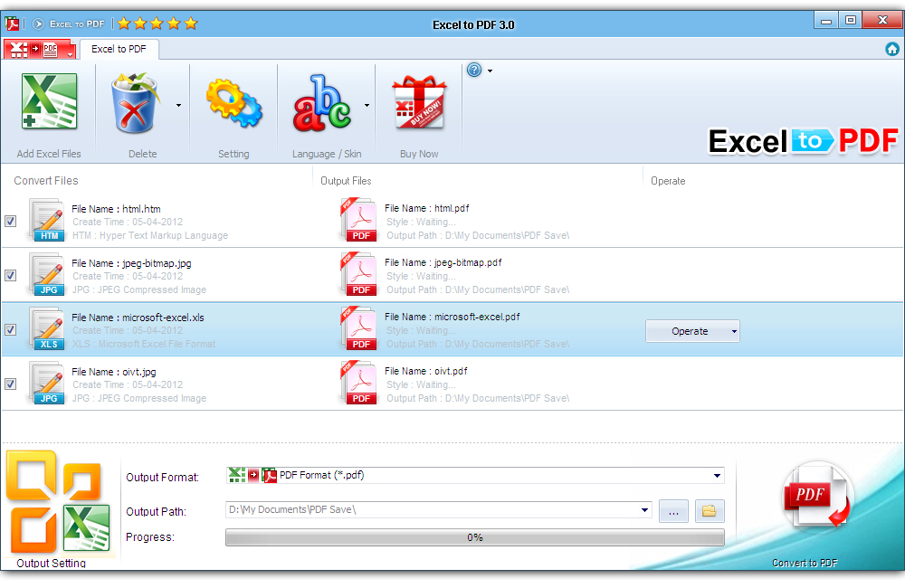The height and width of the screenshot is (588, 905).
Task: Click the Language / Skin abc icon
Action: pyautogui.click(x=321, y=103)
